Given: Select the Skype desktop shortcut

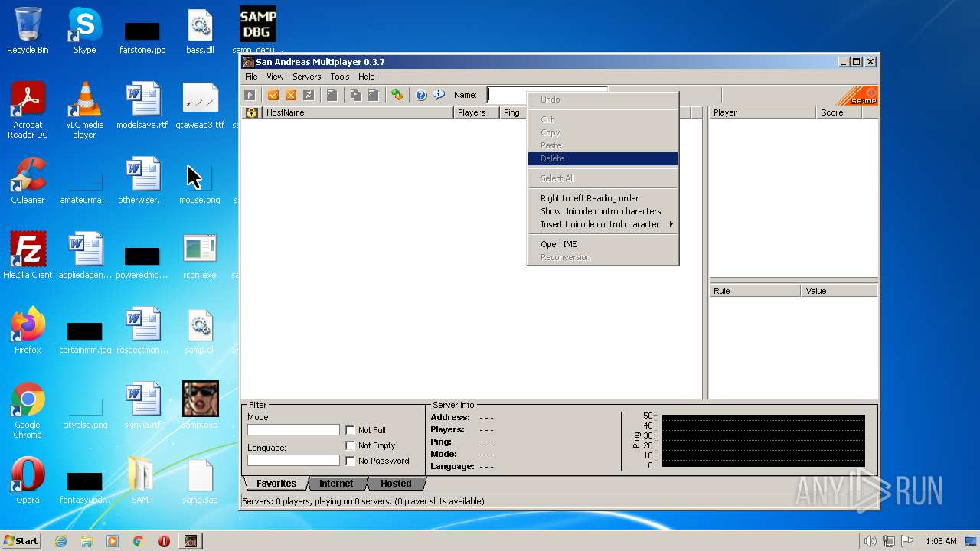Looking at the screenshot, I should tap(84, 31).
